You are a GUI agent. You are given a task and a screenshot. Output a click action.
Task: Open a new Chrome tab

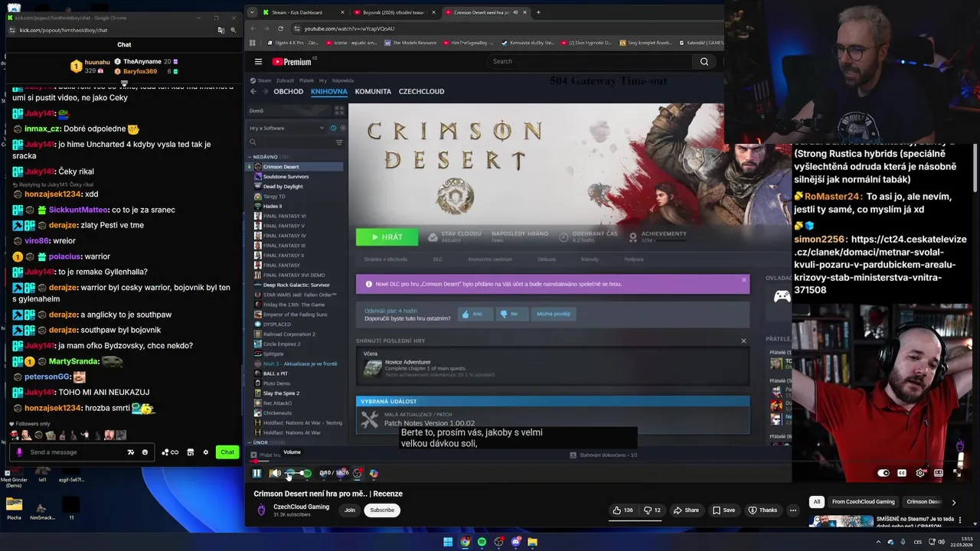(x=538, y=12)
